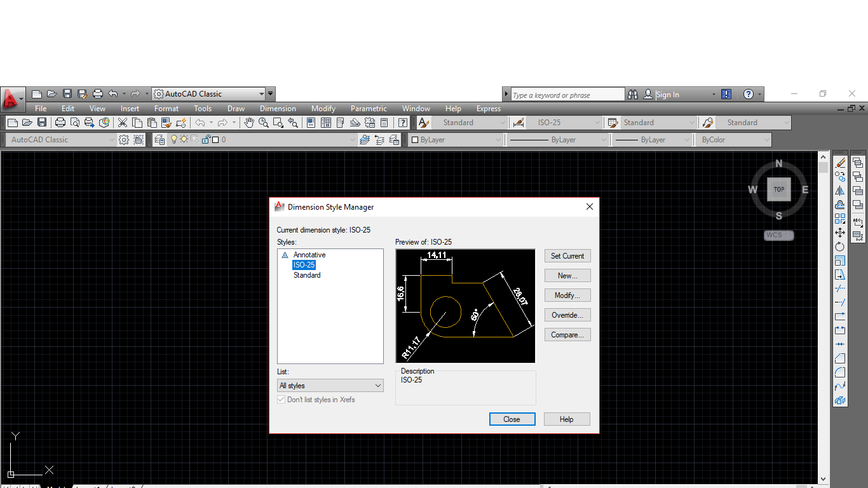Open the ISO-25 dimension style dropdown
Screen dimensions: 868x488
596,122
